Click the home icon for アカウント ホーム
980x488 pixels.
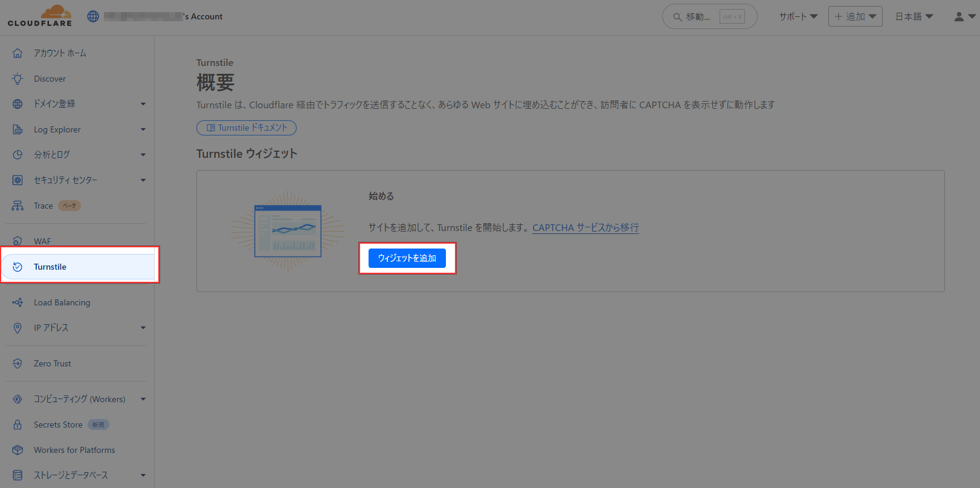[x=18, y=53]
